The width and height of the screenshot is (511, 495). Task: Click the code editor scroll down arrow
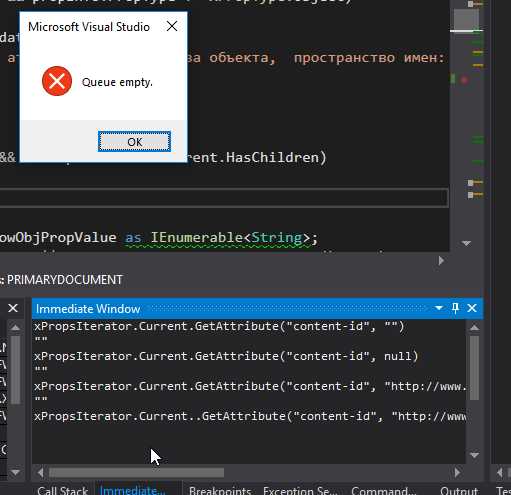point(467,243)
